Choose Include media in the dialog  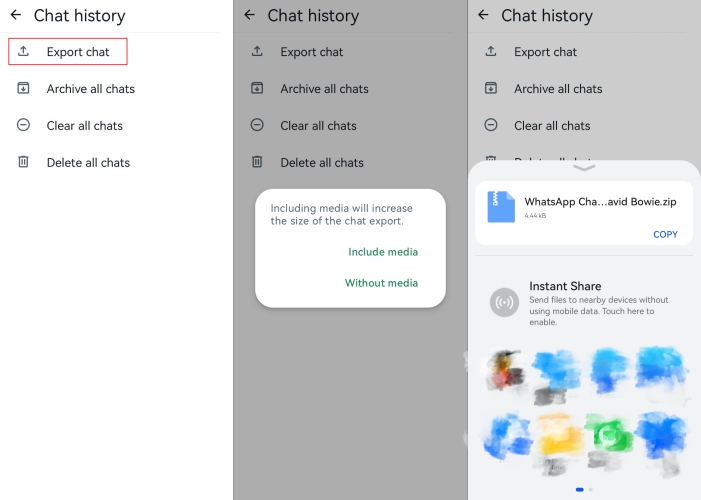383,252
